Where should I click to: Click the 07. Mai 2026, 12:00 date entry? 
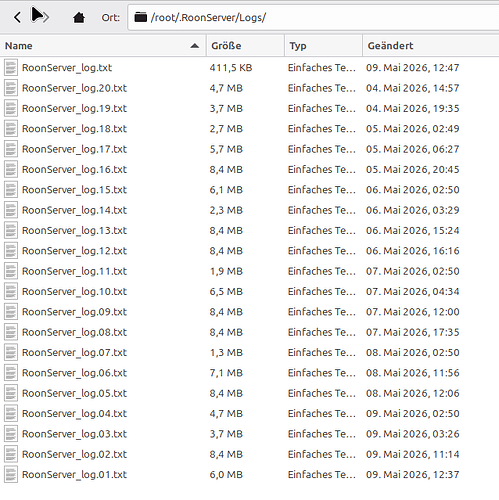413,312
